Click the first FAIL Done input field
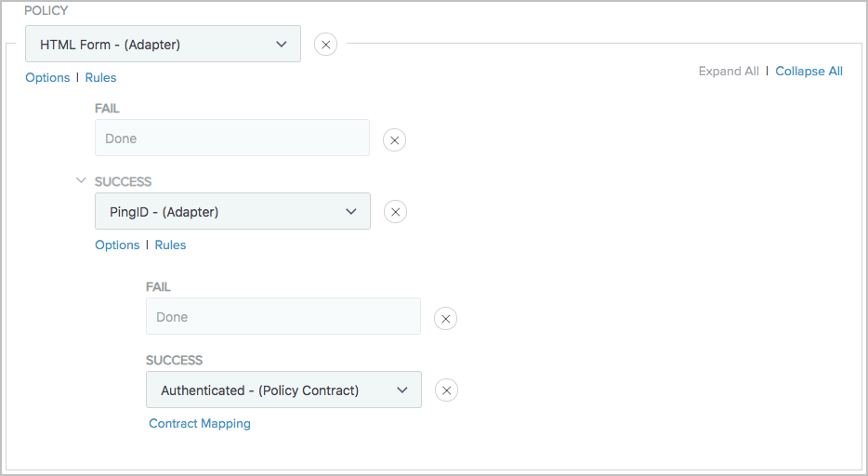 click(x=231, y=138)
